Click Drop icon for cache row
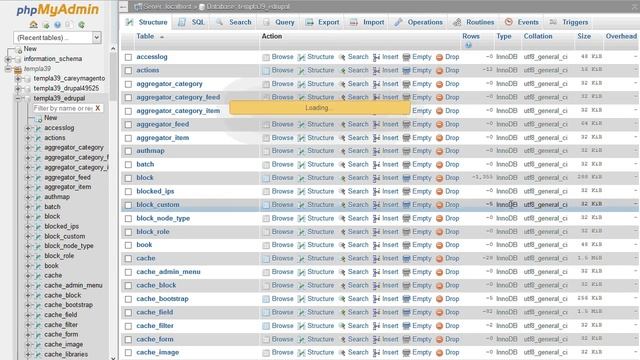 click(439, 259)
